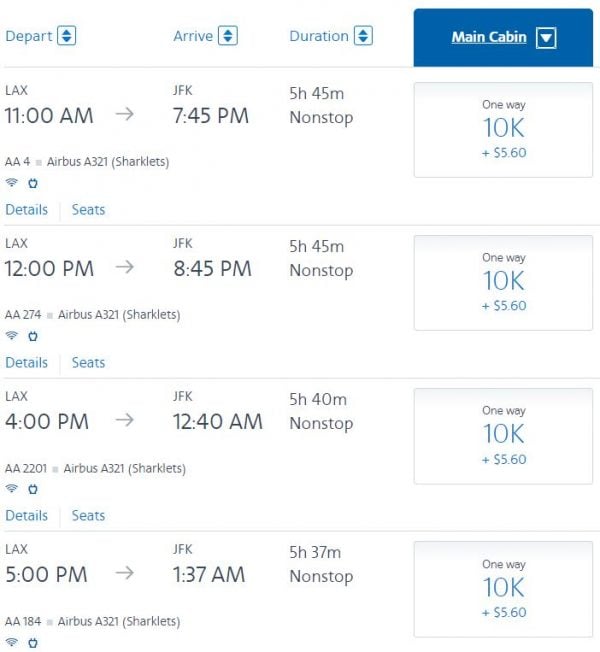View Seats for the 4:00 PM flight

88,516
